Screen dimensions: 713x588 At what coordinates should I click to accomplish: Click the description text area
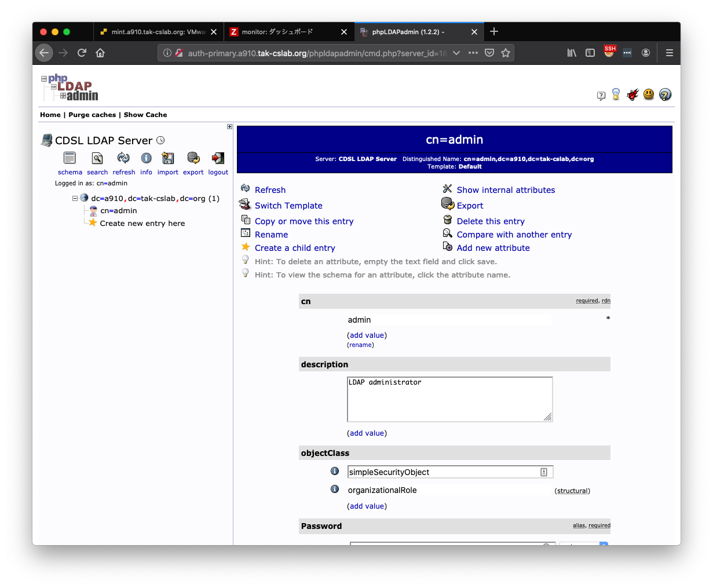click(449, 399)
